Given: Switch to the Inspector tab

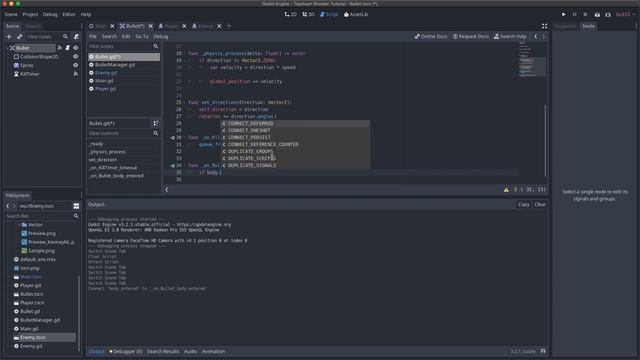Looking at the screenshot, I should click(x=565, y=26).
